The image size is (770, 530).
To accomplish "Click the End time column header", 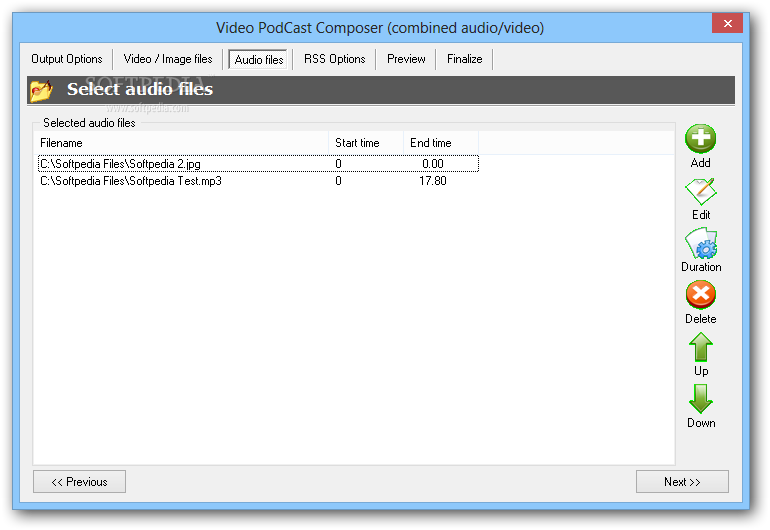I will tap(441, 143).
